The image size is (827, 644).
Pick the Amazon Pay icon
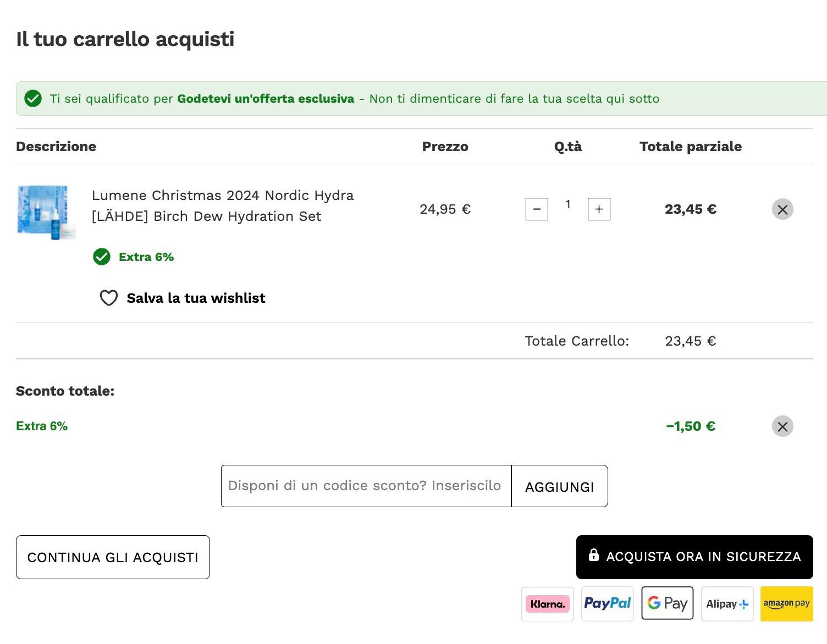click(787, 604)
